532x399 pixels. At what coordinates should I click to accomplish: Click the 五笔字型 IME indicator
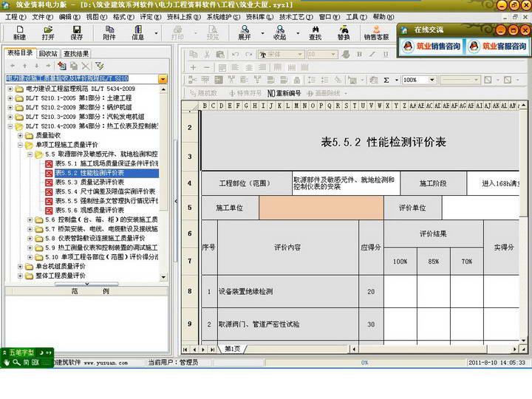click(21, 353)
